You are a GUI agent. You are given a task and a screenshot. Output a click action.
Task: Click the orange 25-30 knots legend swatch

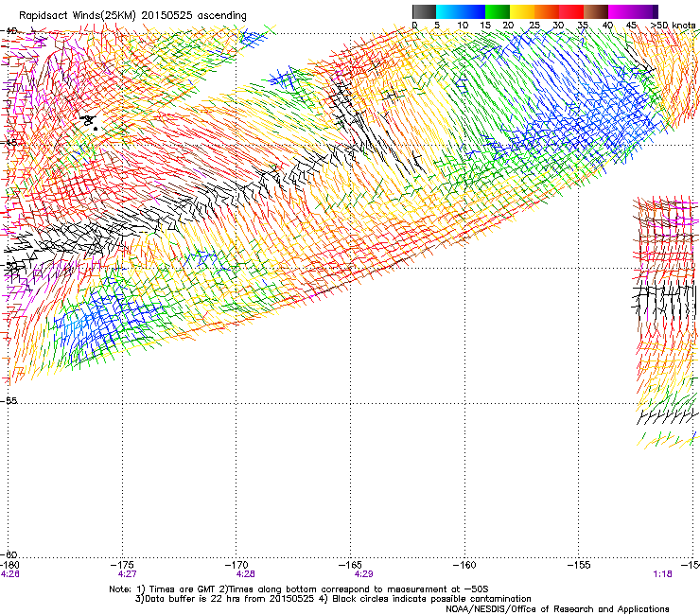pos(547,11)
